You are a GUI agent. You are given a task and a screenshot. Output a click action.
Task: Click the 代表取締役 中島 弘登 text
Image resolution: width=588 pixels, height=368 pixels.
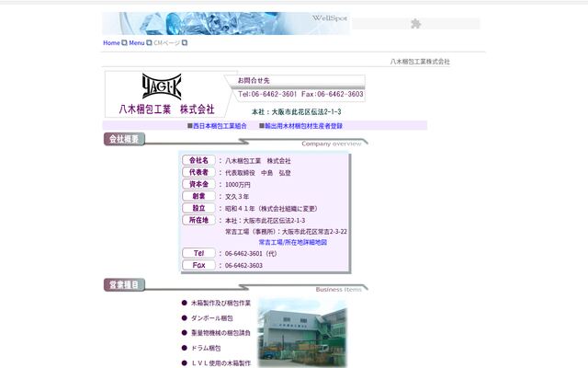[258, 173]
